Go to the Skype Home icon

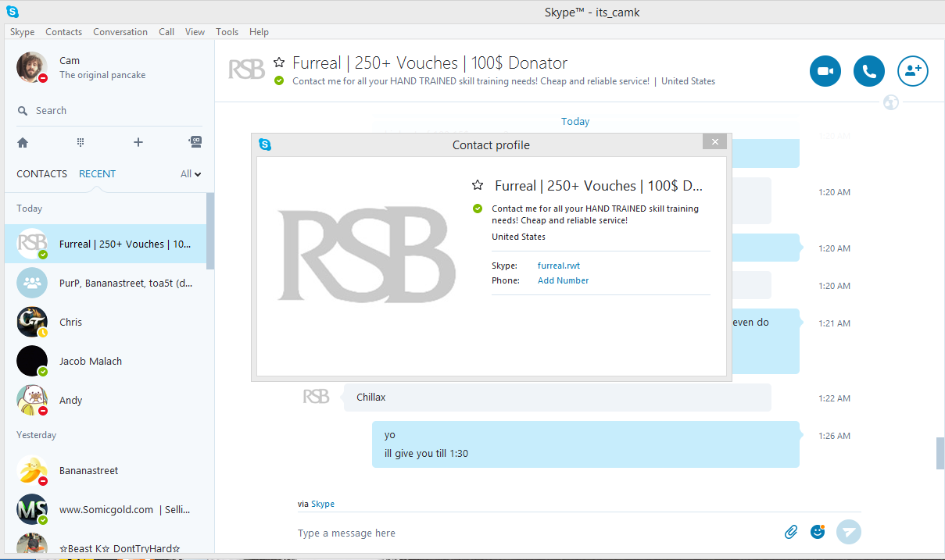[x=23, y=142]
